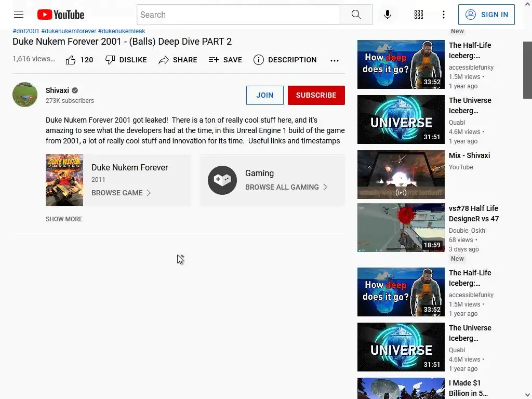Open more actions ellipsis under video
The image size is (532, 399).
[335, 61]
